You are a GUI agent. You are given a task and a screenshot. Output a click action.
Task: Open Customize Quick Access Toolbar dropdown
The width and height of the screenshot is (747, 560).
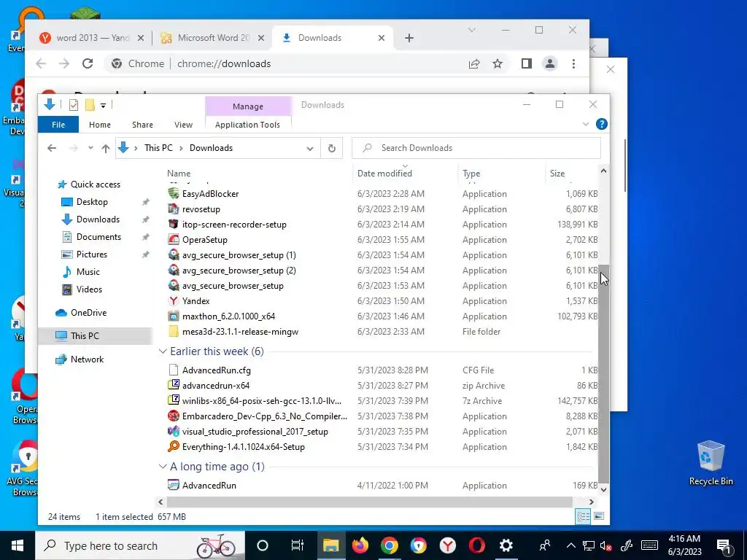103,105
